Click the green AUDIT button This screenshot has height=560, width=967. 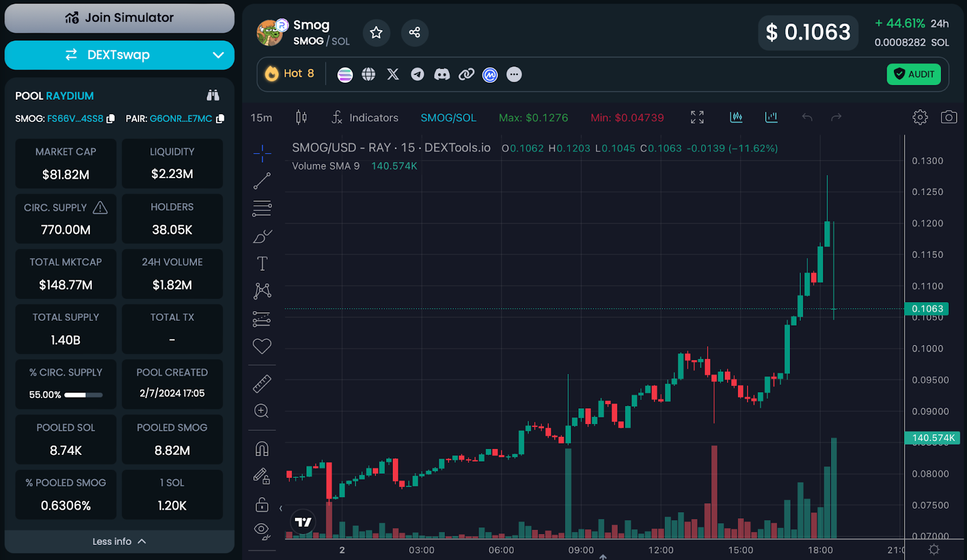(x=914, y=74)
